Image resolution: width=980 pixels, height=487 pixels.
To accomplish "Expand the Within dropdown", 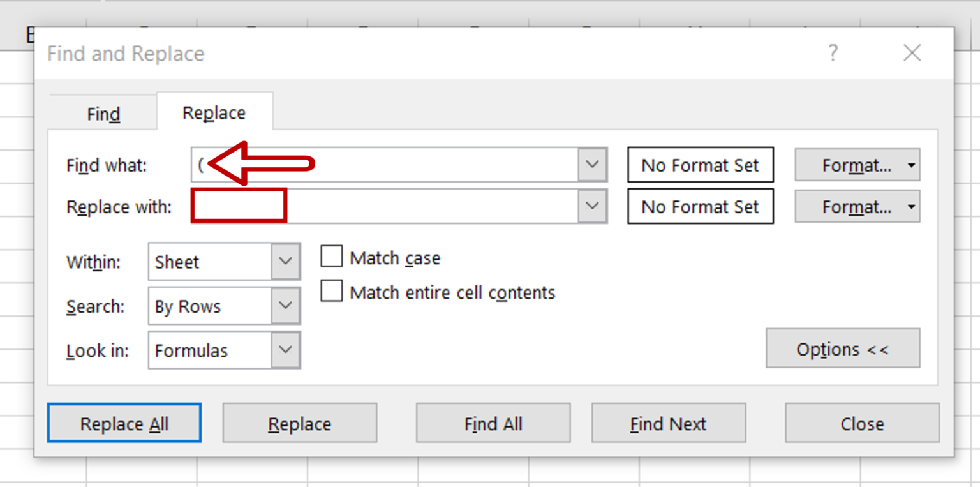I will pos(286,262).
